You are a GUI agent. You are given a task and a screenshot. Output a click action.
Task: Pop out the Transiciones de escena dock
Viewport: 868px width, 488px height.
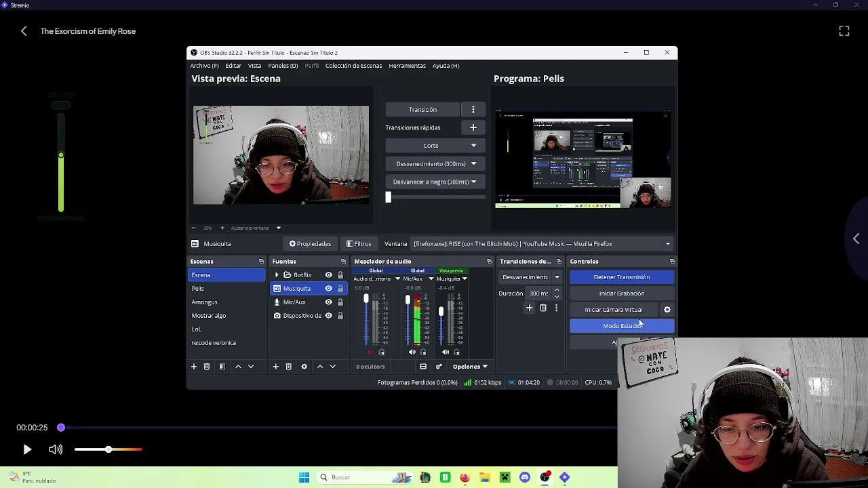(x=559, y=262)
